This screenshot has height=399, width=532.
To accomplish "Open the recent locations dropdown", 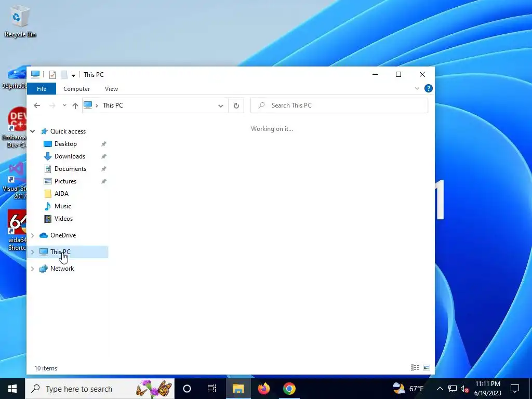I will point(64,105).
